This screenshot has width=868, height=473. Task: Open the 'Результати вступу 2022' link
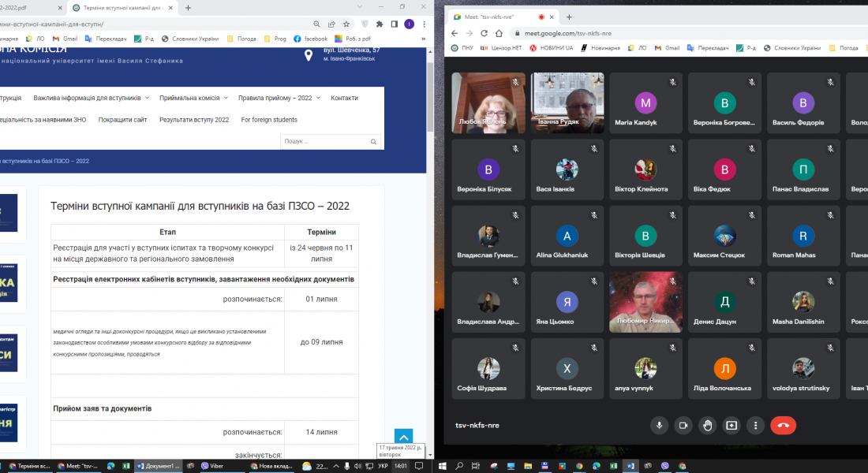coord(194,120)
